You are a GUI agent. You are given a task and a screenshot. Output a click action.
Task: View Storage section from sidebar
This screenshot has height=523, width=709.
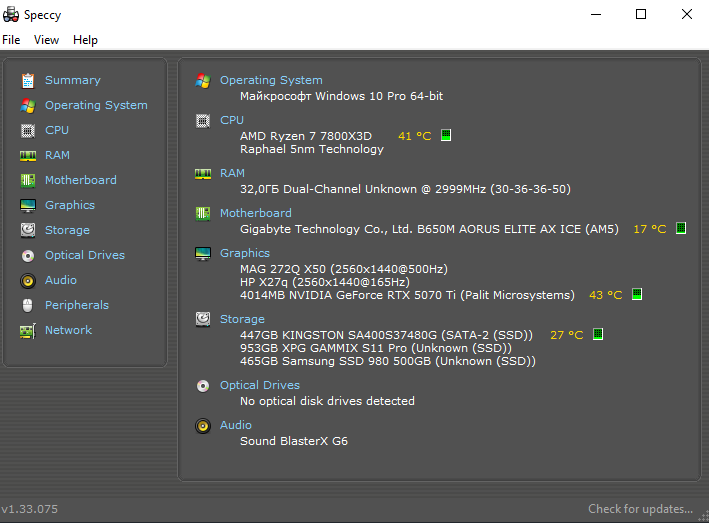67,230
